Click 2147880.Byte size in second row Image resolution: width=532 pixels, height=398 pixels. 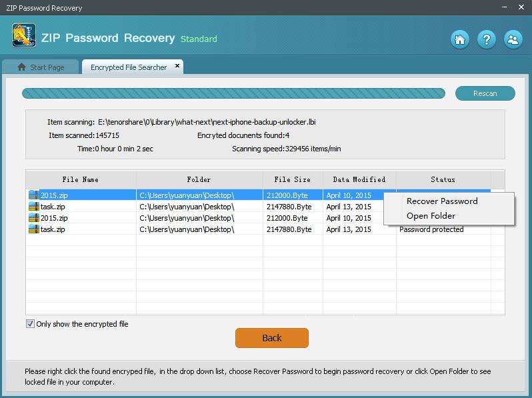[x=289, y=207]
